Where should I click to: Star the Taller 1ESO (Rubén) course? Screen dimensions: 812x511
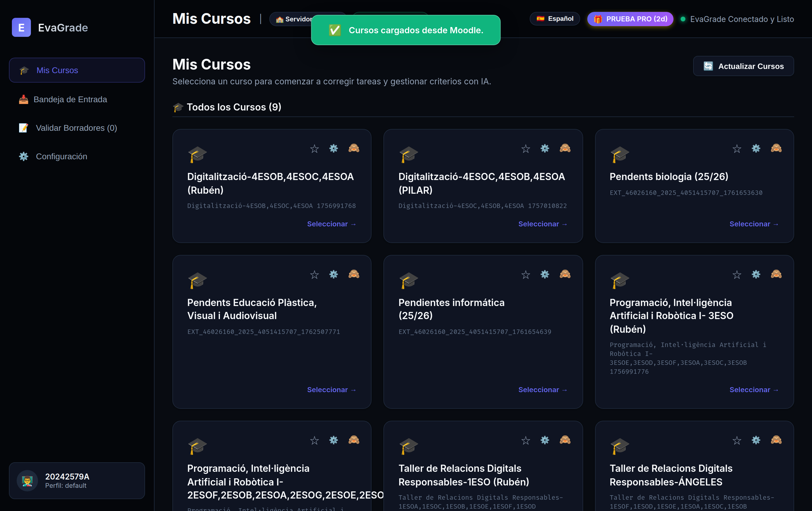(525, 441)
